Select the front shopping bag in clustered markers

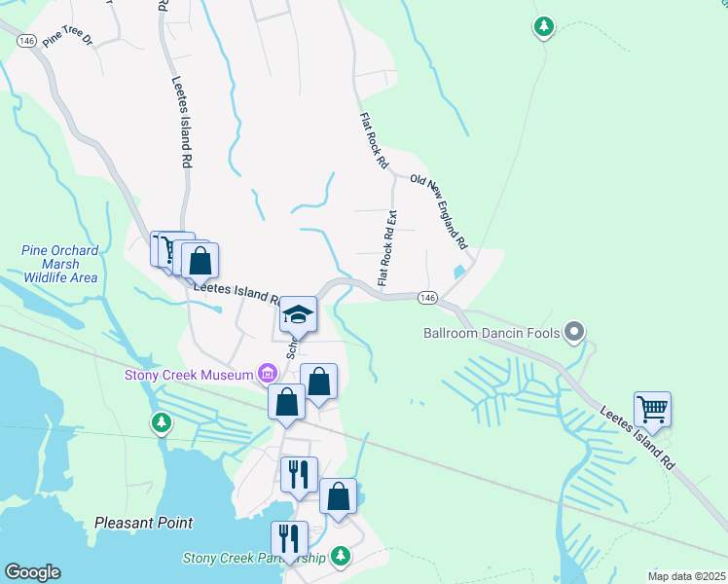(200, 263)
